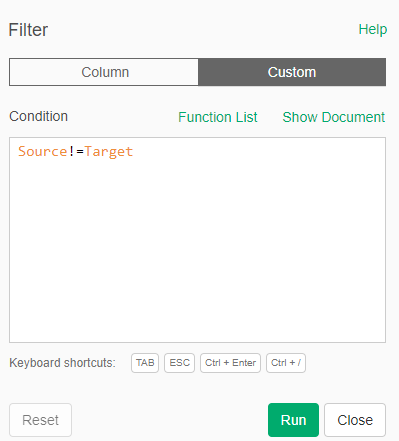Click the word Target in the condition

click(109, 152)
